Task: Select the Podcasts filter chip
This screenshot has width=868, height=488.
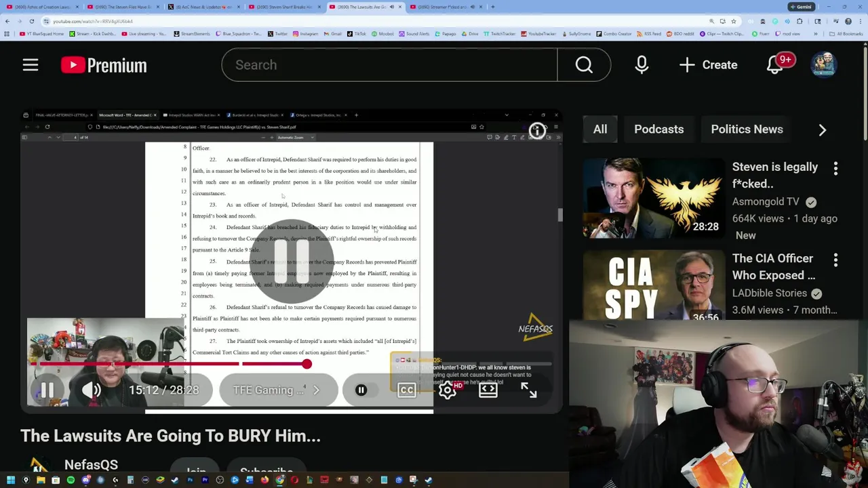Action: click(x=658, y=129)
